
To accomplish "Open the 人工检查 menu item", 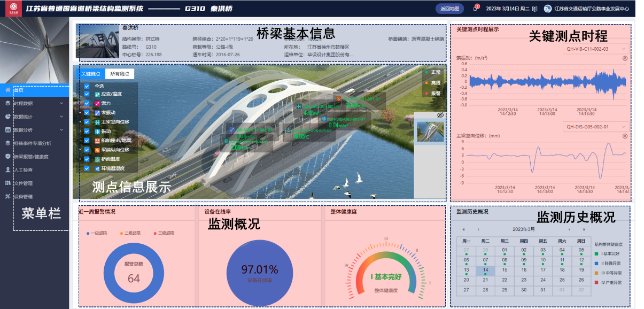I will [34, 170].
